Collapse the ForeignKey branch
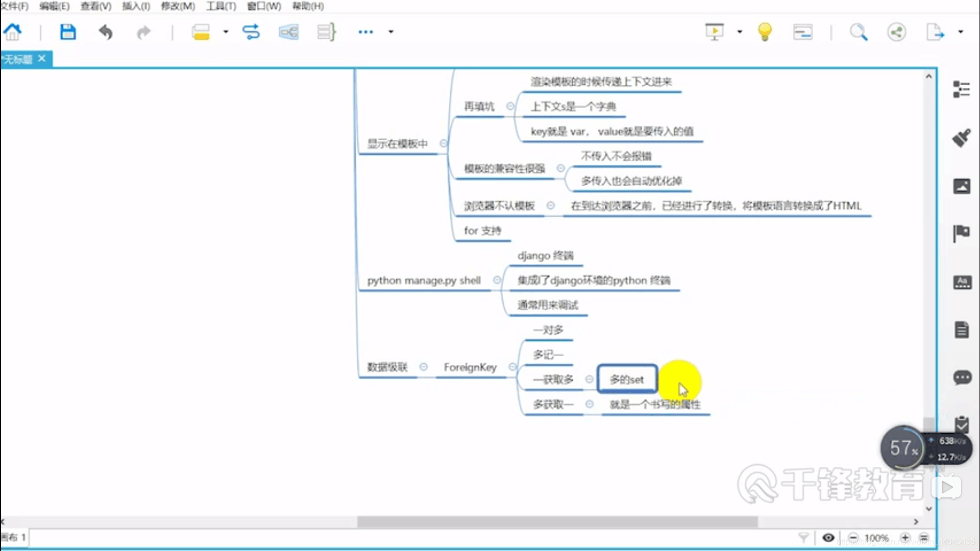Screen dimensions: 980x551 512,367
